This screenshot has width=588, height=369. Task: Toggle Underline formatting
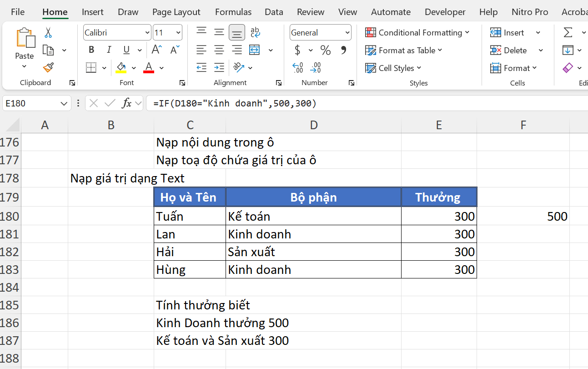tap(126, 50)
